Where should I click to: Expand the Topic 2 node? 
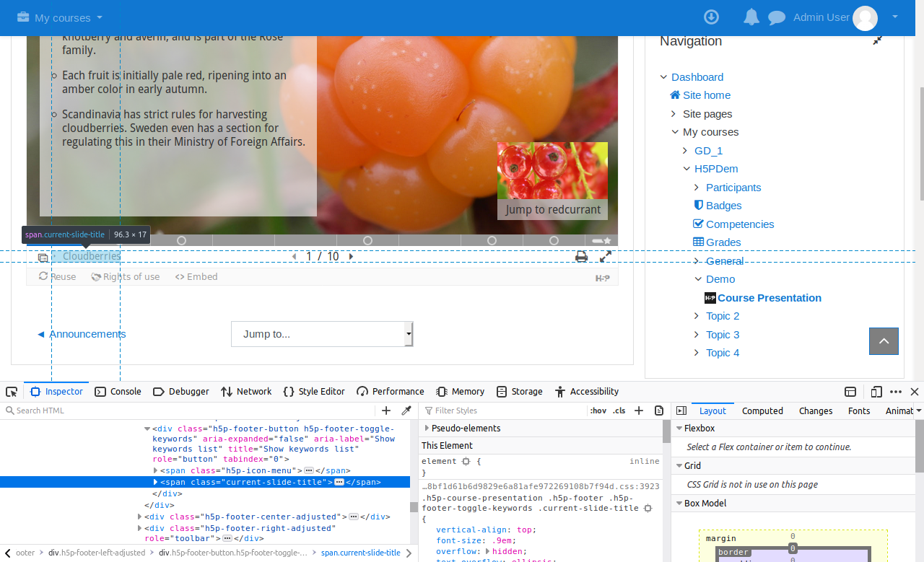click(x=697, y=316)
